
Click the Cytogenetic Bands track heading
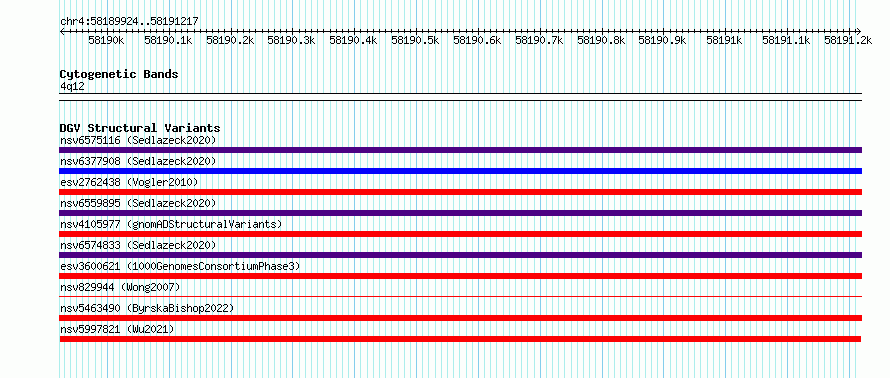[x=119, y=74]
